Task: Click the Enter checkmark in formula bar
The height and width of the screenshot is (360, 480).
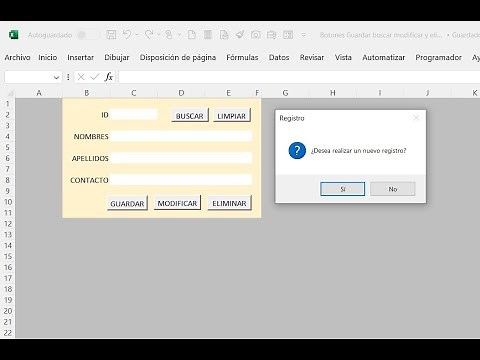Action: (95, 77)
